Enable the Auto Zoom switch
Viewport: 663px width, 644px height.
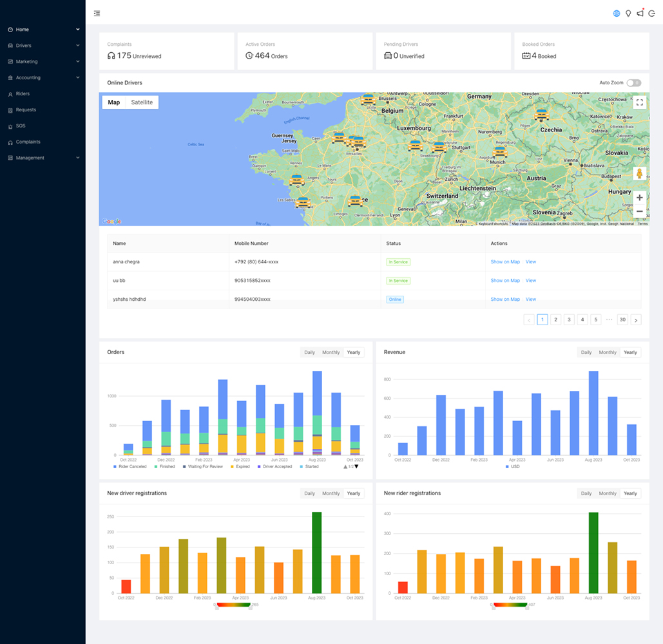634,83
